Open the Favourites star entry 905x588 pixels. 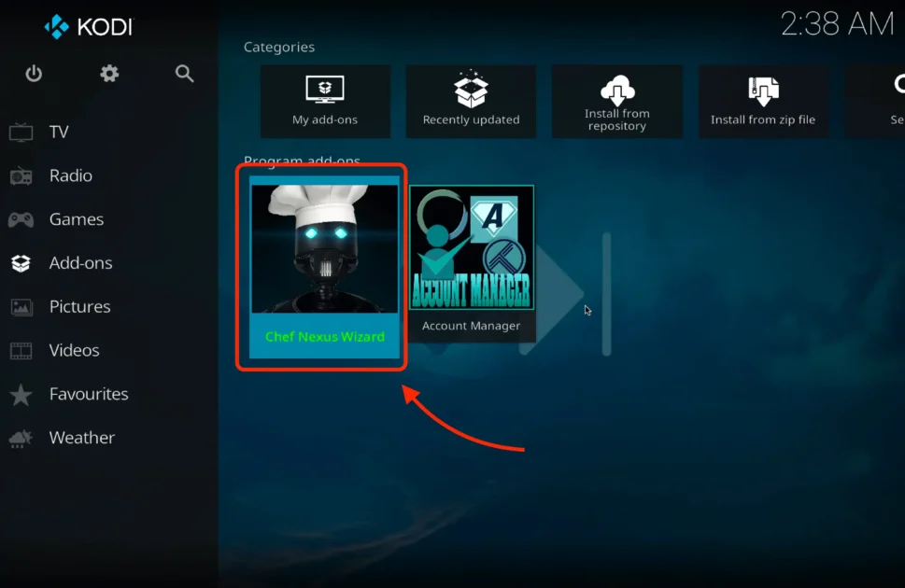pyautogui.click(x=21, y=393)
